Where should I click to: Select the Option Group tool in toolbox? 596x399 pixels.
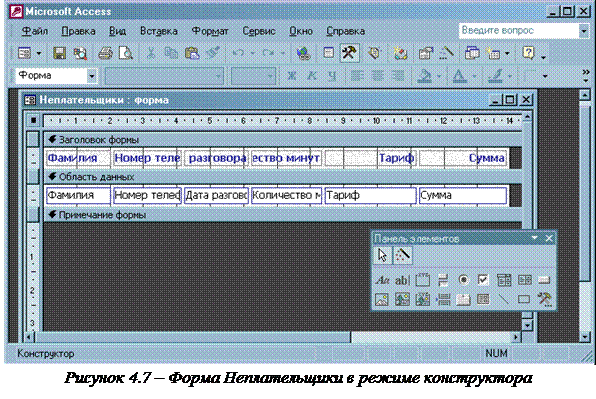tap(423, 280)
